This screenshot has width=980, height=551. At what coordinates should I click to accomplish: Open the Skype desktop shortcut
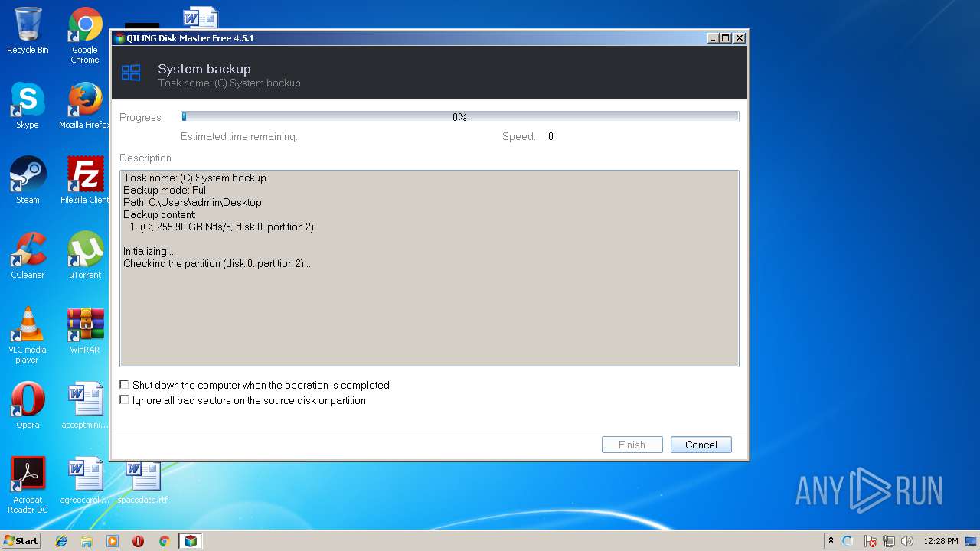point(28,106)
